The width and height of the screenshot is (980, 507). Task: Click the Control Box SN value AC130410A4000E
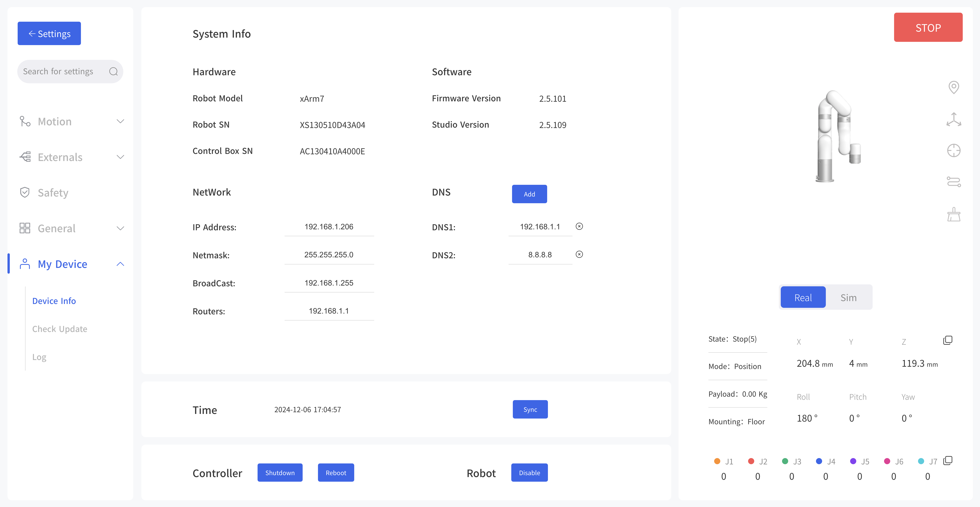coord(332,151)
